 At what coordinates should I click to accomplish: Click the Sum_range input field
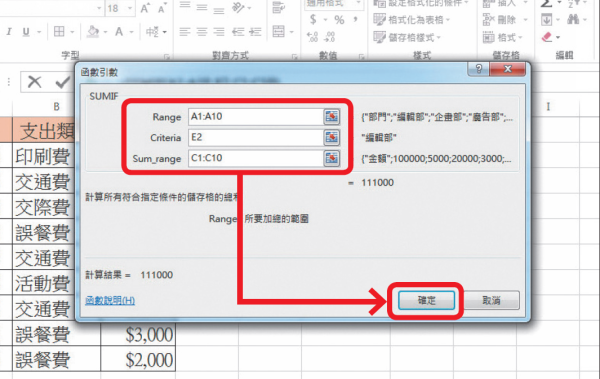(256, 158)
